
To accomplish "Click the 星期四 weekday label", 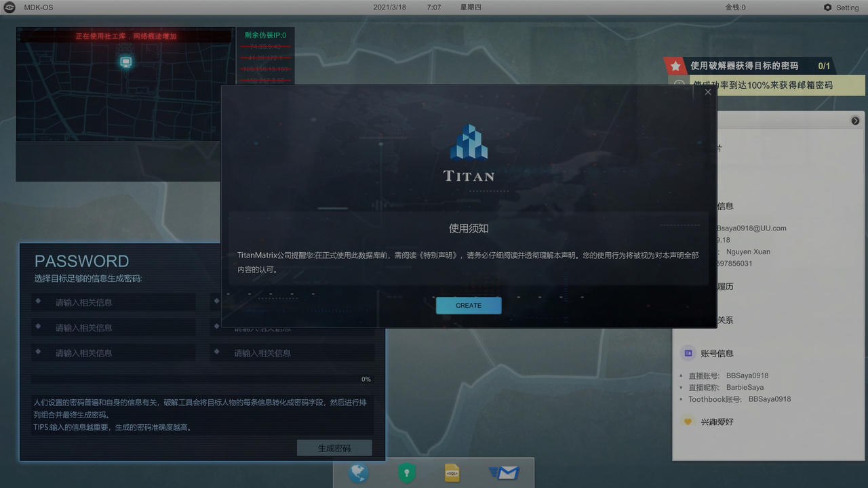I will pyautogui.click(x=471, y=7).
